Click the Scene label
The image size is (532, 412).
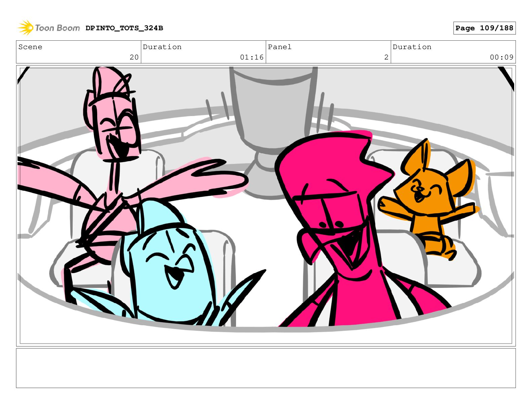pyautogui.click(x=30, y=47)
